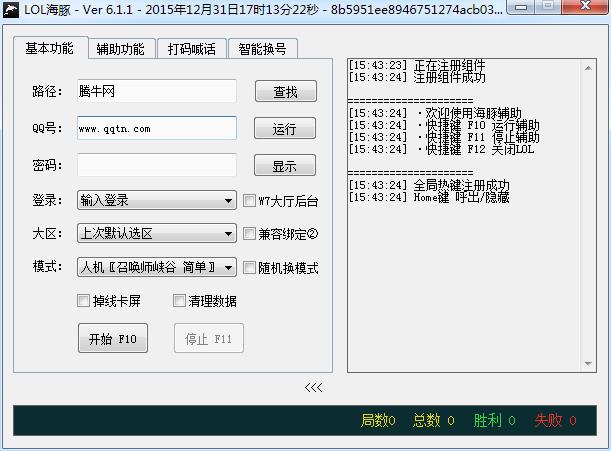Image resolution: width=611 pixels, height=451 pixels.
Task: Select the 智能换号 tab
Action: (x=262, y=49)
